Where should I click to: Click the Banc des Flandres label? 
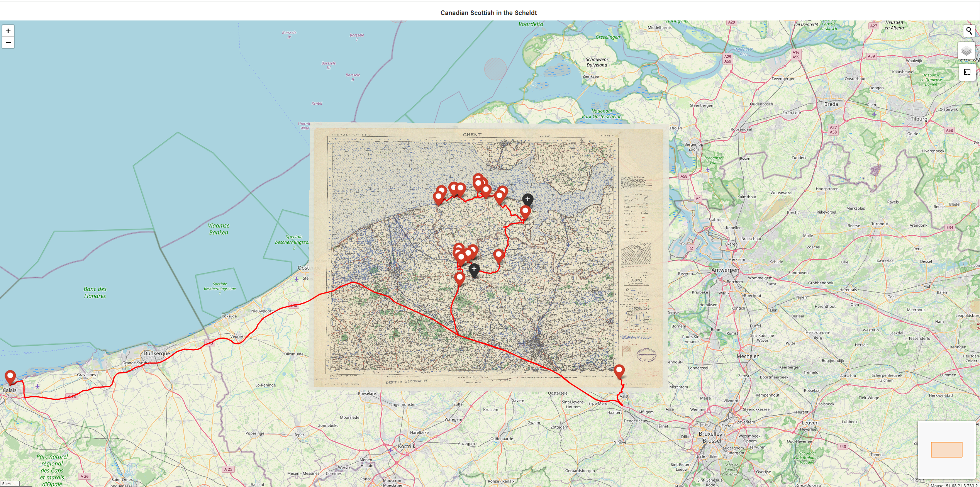point(95,292)
